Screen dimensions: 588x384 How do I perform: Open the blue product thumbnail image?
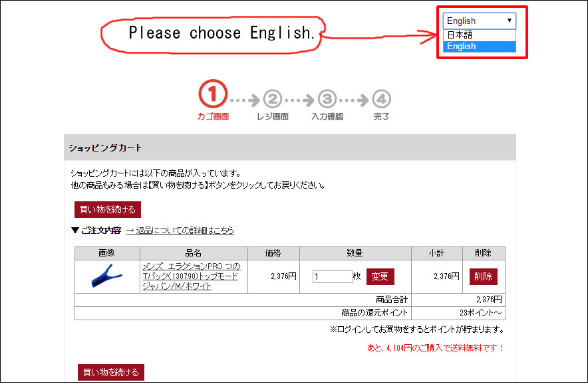point(106,276)
